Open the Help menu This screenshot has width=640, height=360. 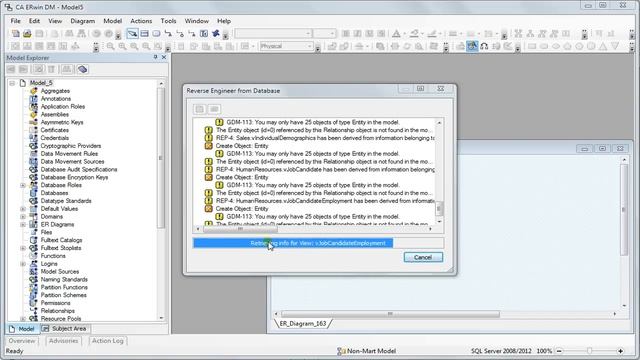pyautogui.click(x=224, y=21)
